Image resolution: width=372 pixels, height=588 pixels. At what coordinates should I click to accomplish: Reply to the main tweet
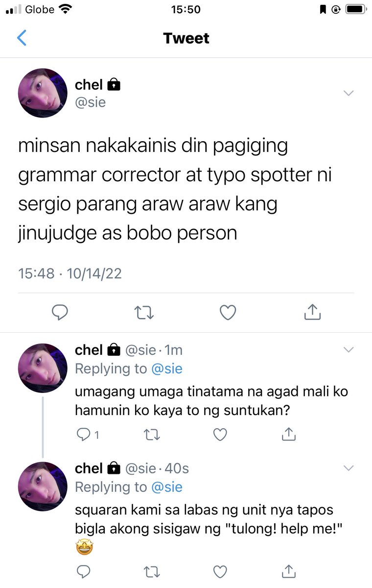(59, 312)
